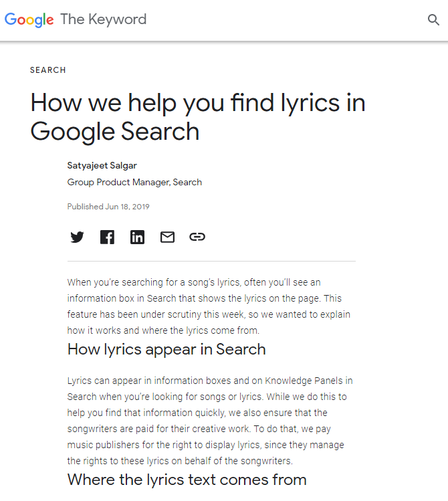This screenshot has height=501, width=448.
Task: Copy article link with chain icon
Action: (197, 237)
